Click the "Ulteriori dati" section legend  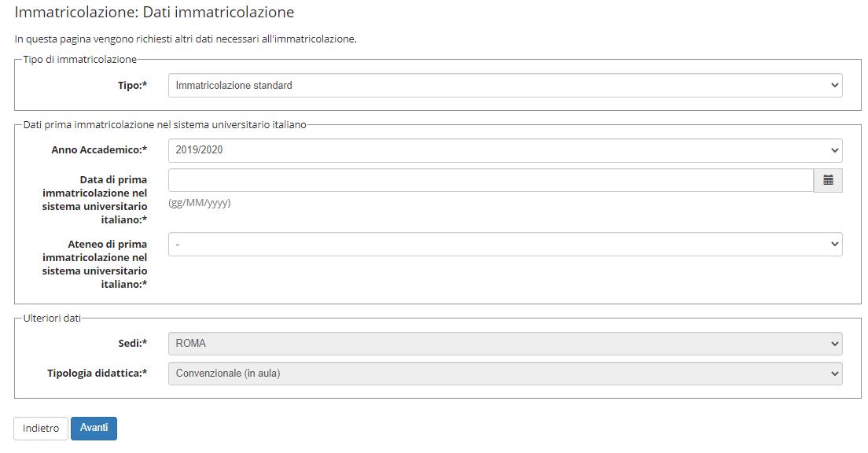(52, 318)
